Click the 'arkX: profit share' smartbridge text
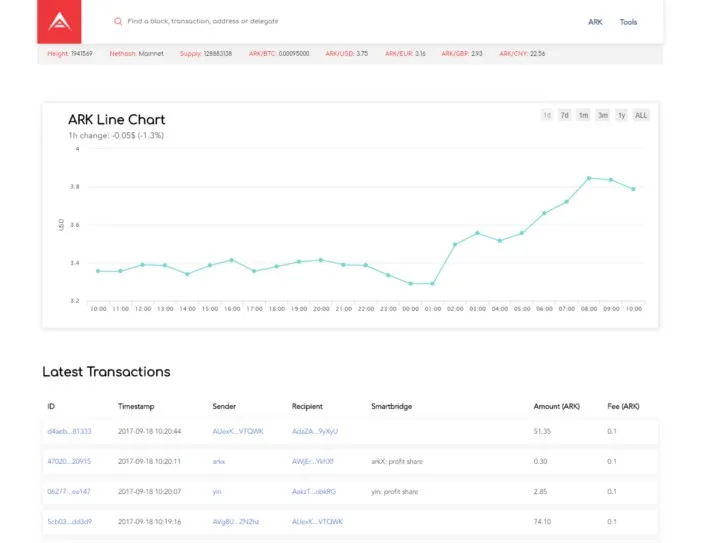The width and height of the screenshot is (720, 543). click(397, 461)
